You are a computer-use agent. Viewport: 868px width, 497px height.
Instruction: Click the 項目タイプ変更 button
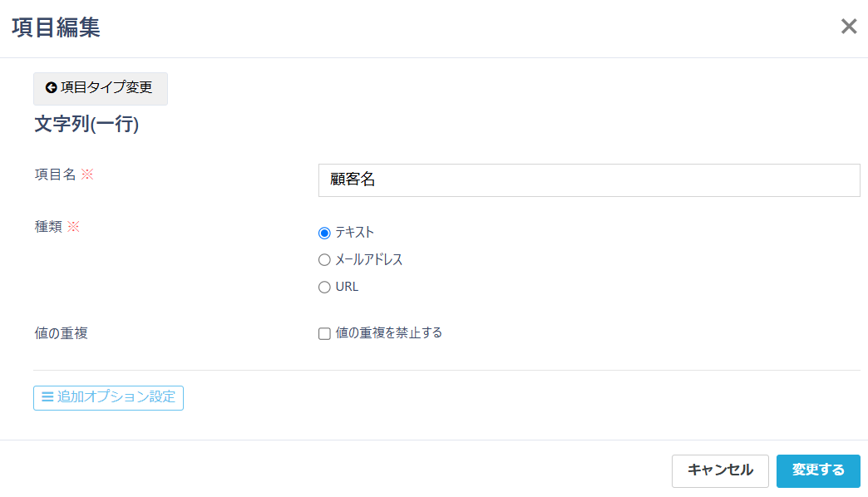100,89
